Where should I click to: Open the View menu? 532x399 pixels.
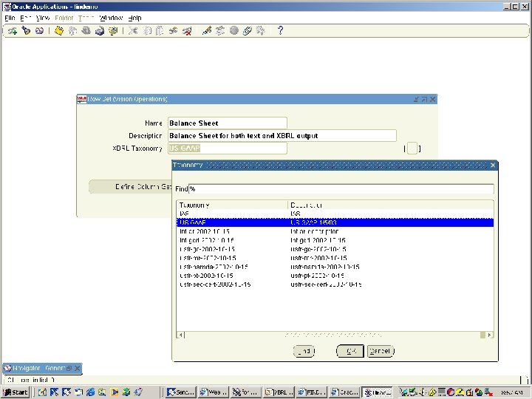[x=43, y=18]
